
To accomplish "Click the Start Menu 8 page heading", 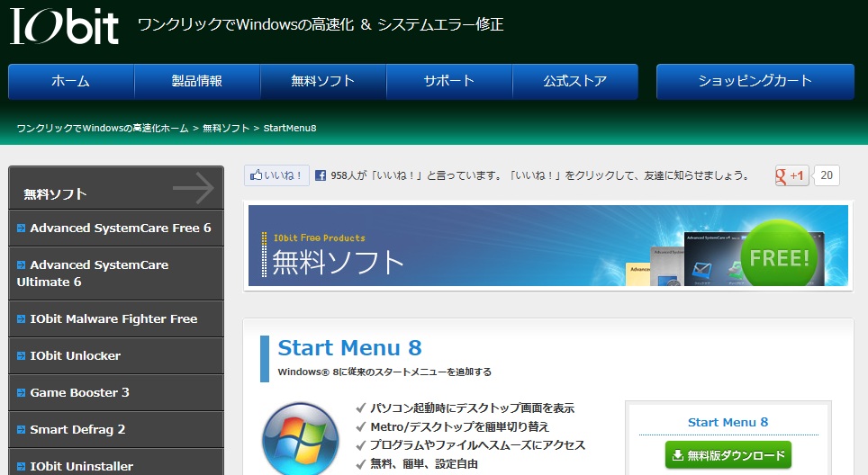I will 350,348.
